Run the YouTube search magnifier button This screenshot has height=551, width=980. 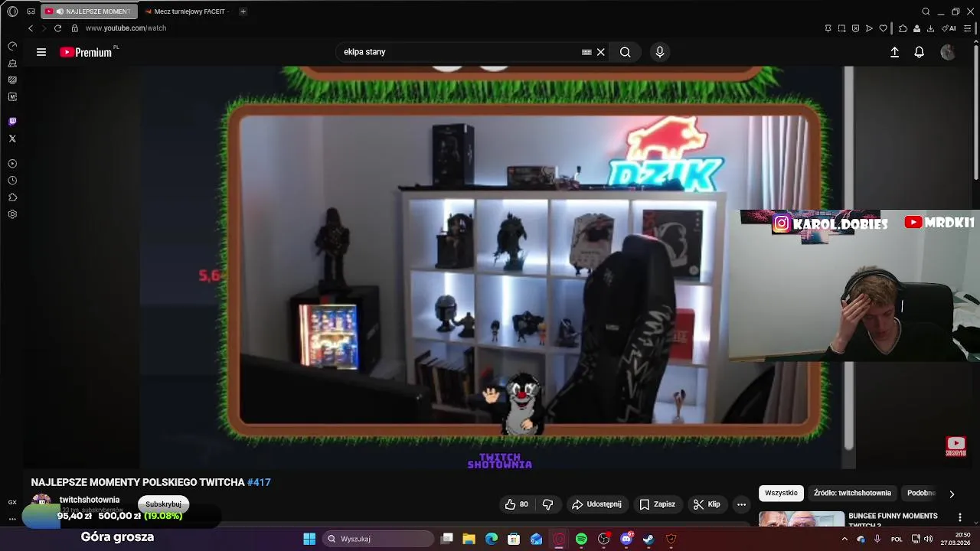pos(626,52)
